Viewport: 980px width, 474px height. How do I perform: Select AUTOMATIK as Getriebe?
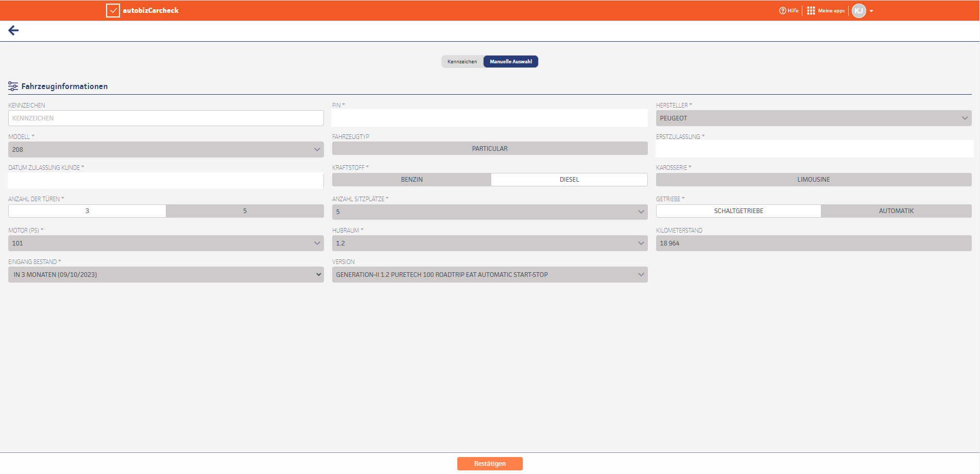point(896,211)
